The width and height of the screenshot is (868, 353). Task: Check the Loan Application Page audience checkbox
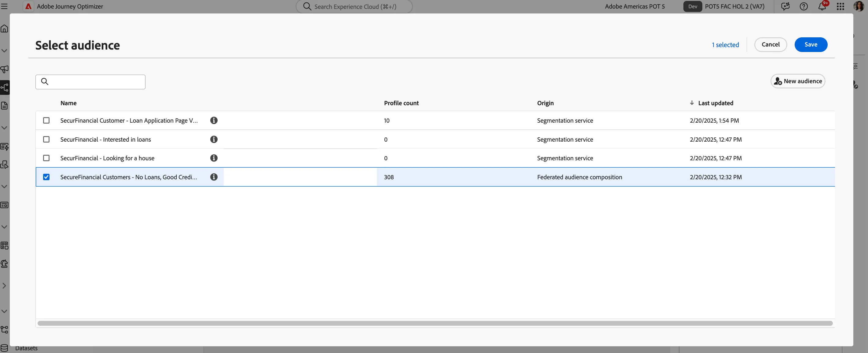tap(46, 120)
